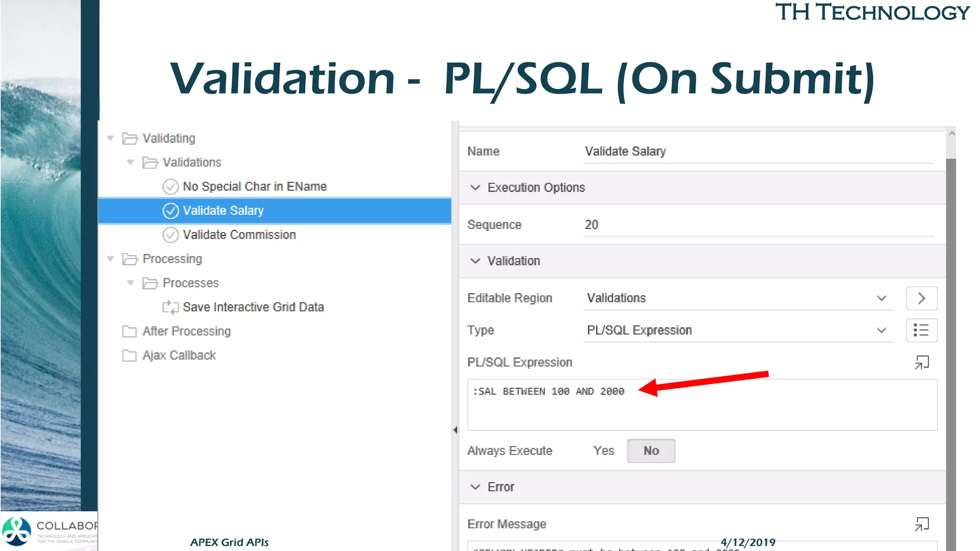Click inside the PL/SQL Expression text area

coord(702,405)
